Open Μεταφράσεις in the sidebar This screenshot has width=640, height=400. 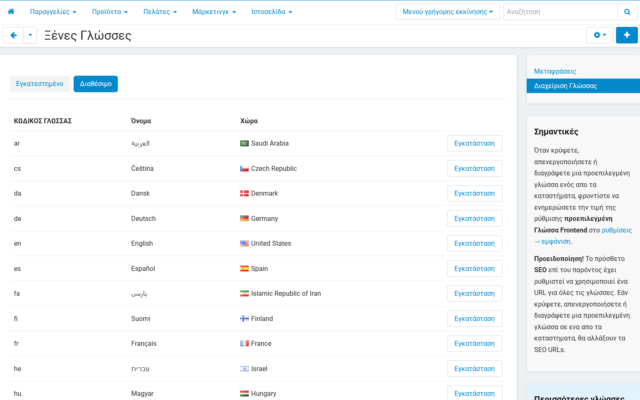[x=555, y=71]
